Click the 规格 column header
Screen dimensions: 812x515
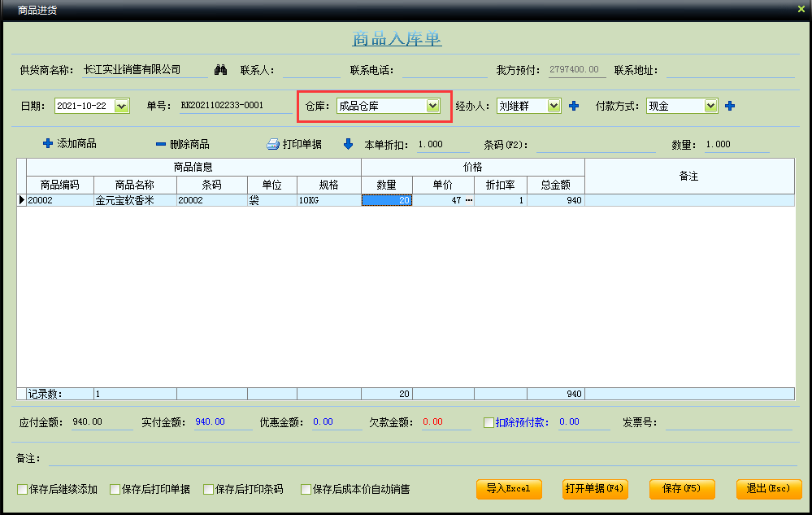point(329,185)
